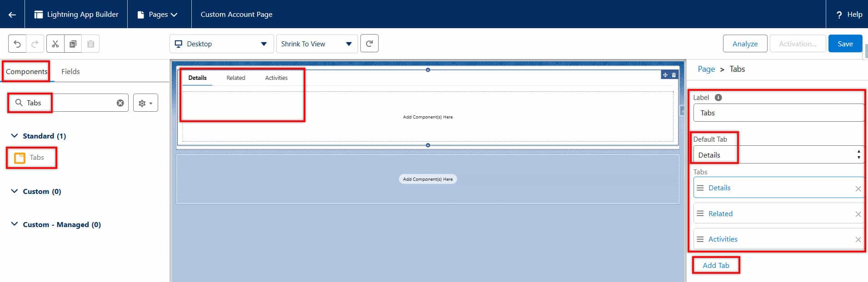Open the Desktop form factor dropdown

pyautogui.click(x=222, y=44)
